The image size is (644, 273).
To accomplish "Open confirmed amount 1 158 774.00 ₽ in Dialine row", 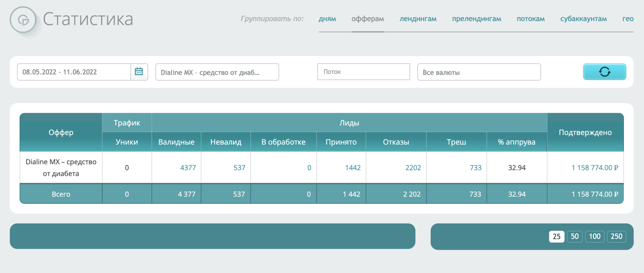I will click(x=595, y=168).
